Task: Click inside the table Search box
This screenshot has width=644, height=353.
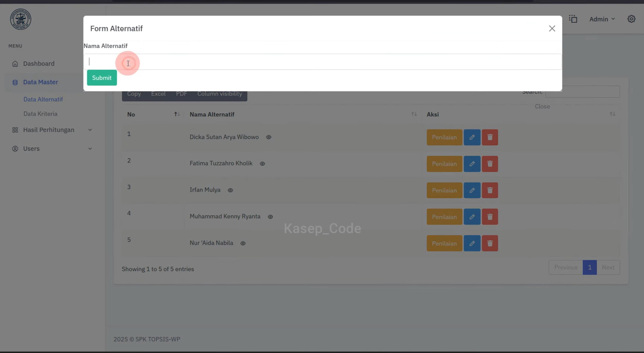Action: tap(583, 92)
